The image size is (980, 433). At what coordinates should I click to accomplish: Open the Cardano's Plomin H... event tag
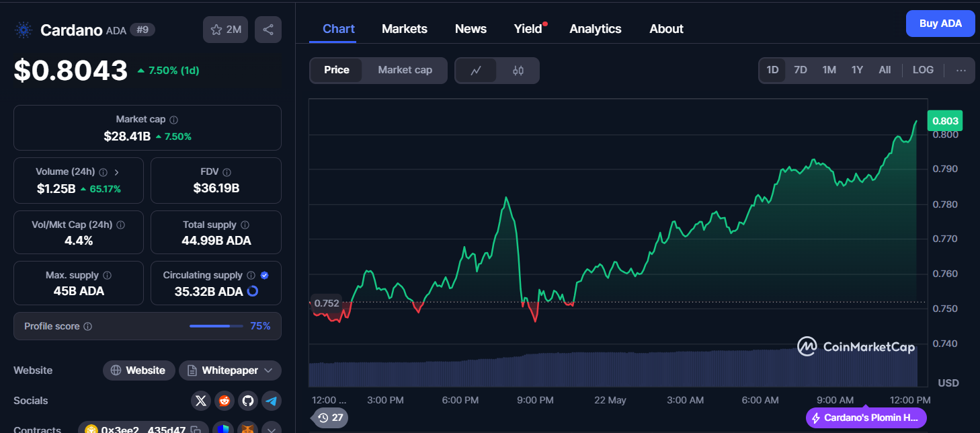(x=866, y=418)
